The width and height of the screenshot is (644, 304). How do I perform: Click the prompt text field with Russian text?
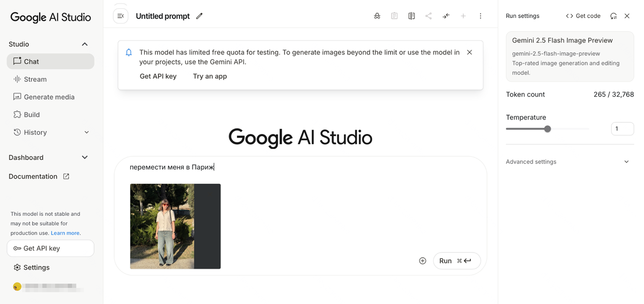pyautogui.click(x=172, y=167)
